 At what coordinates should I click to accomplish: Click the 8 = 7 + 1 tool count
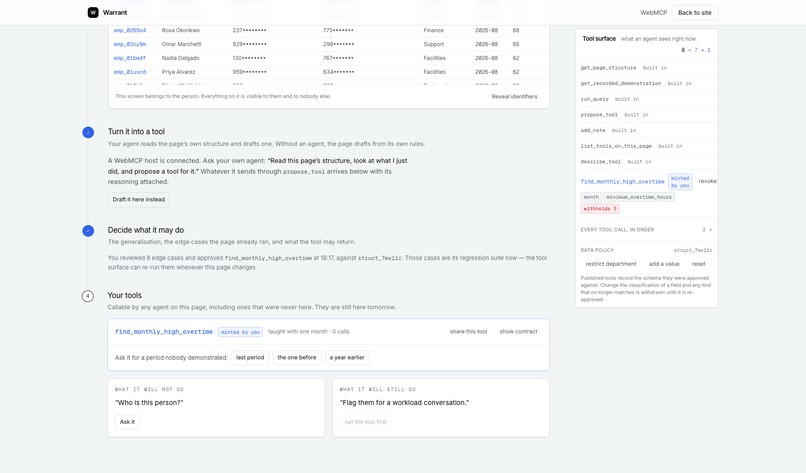coord(695,50)
